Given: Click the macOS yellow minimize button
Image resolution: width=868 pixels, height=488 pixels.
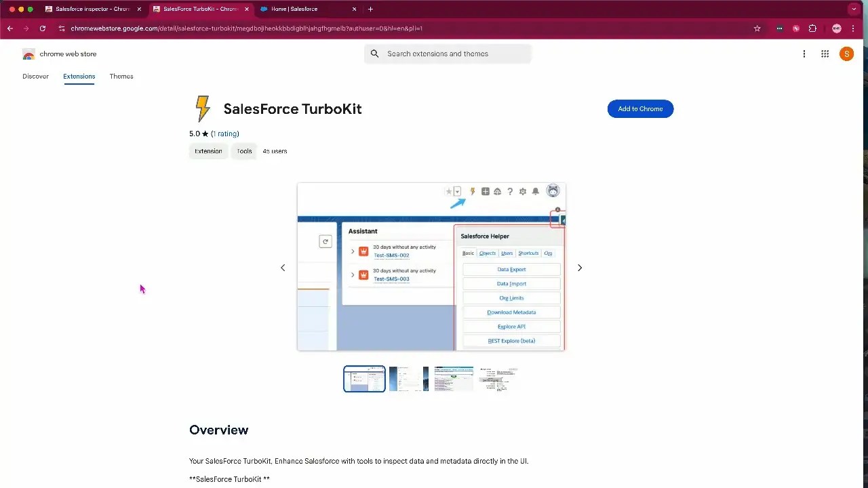Looking at the screenshot, I should (x=21, y=9).
